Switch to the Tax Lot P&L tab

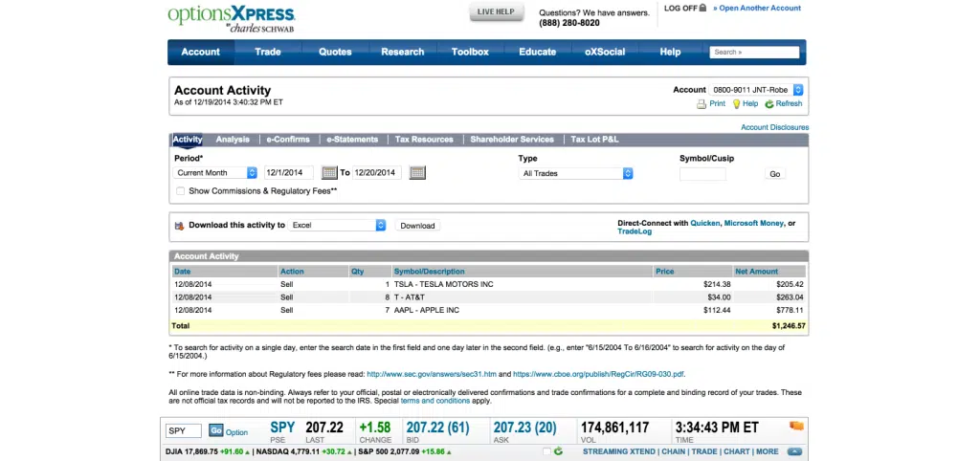pos(594,140)
